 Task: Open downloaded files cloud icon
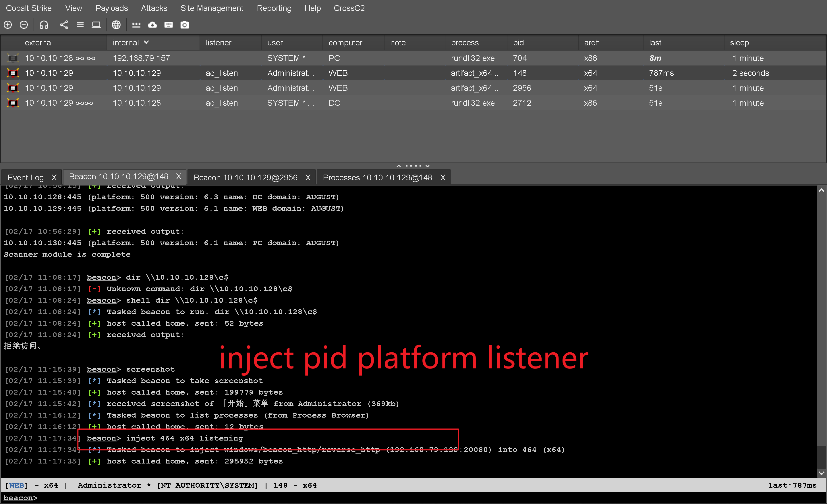(152, 25)
